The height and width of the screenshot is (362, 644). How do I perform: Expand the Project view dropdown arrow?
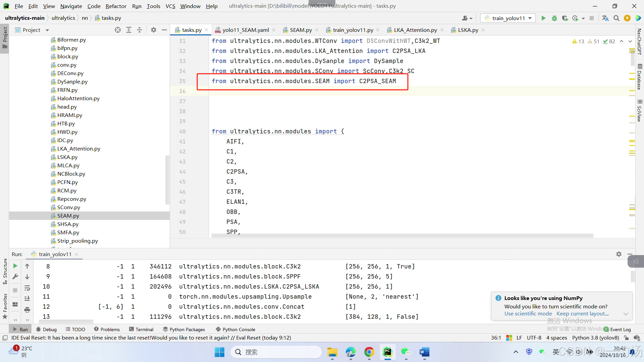47,30
